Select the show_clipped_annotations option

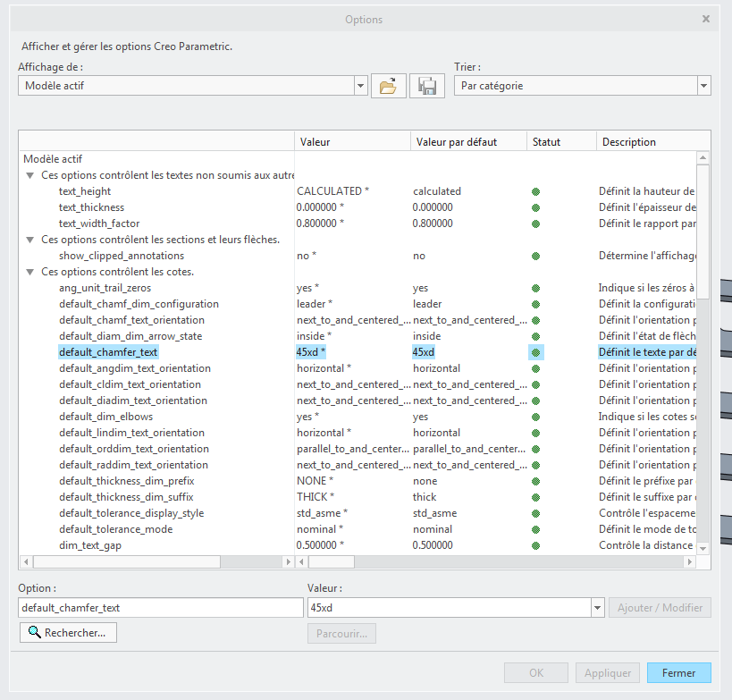(122, 256)
